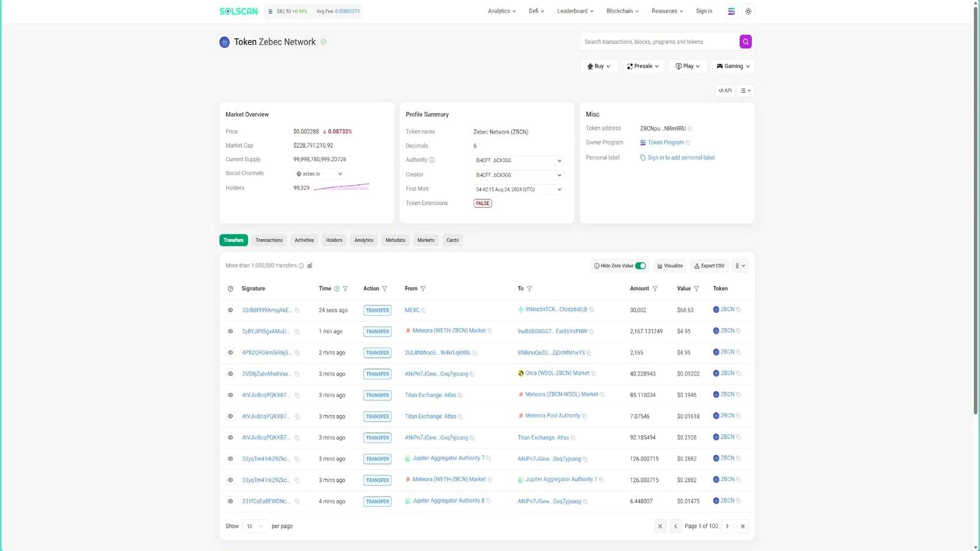Open the Analytics menu in top navigation
The width and height of the screenshot is (980, 551).
pos(502,11)
